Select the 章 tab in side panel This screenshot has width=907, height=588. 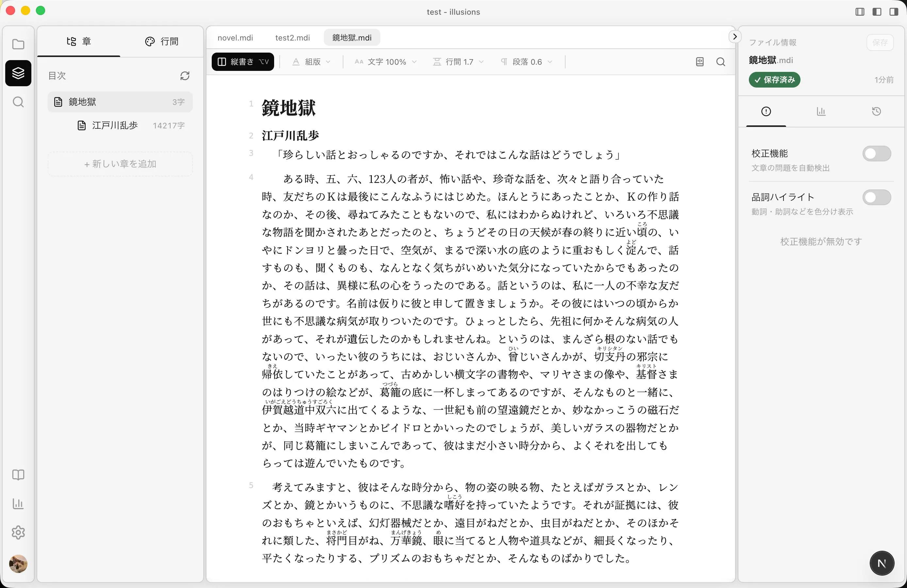(x=79, y=41)
